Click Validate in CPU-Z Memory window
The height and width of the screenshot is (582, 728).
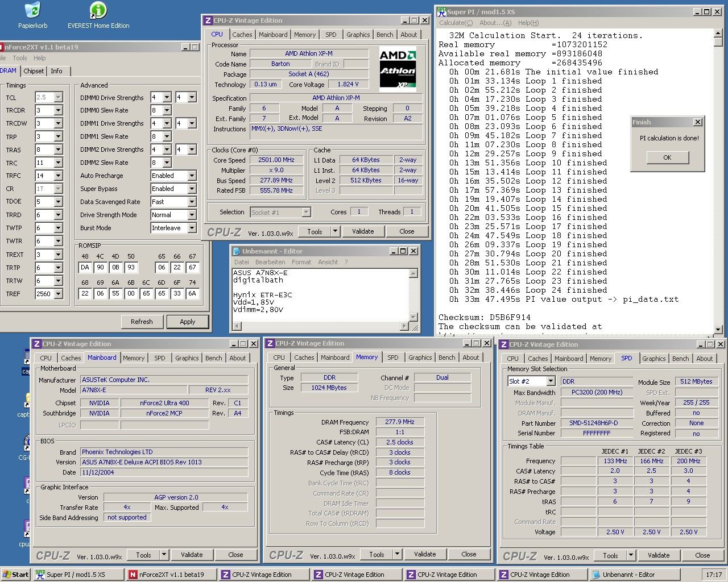point(425,554)
